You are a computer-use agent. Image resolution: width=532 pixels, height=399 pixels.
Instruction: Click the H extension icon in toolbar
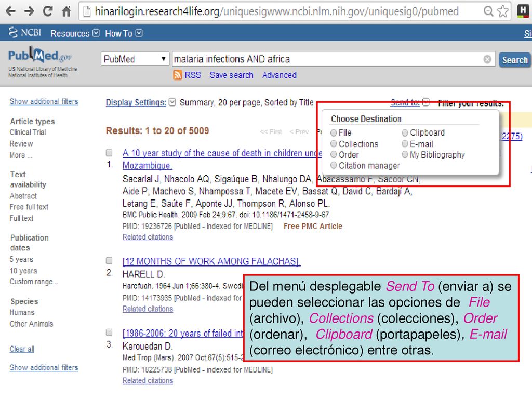523,11
